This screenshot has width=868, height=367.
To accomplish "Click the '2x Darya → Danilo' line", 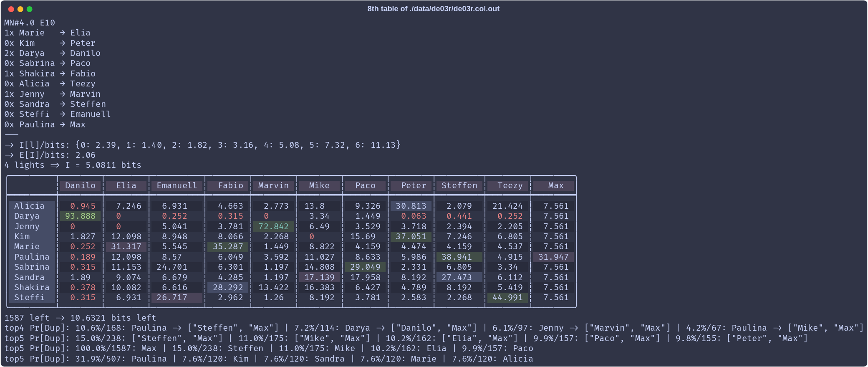I will [52, 53].
